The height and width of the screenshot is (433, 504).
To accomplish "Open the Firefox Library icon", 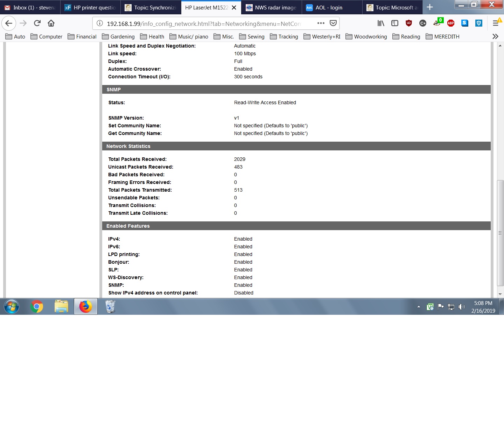I will [x=381, y=23].
